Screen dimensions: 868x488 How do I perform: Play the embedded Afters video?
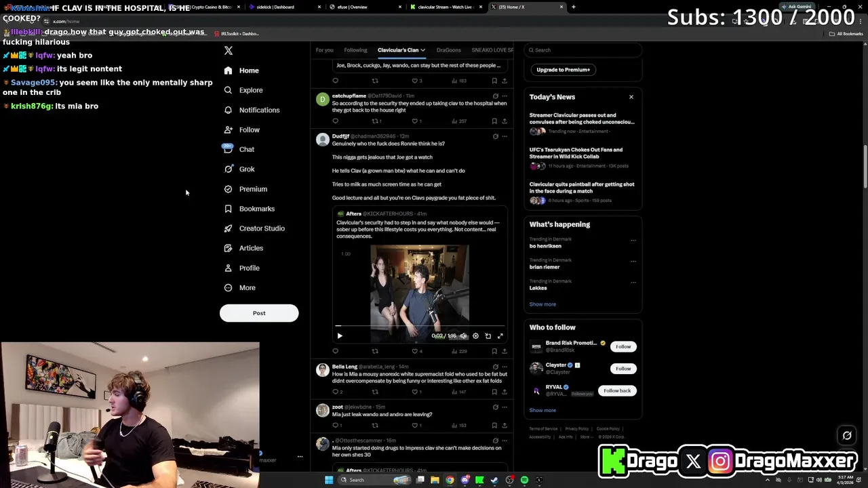click(x=340, y=335)
